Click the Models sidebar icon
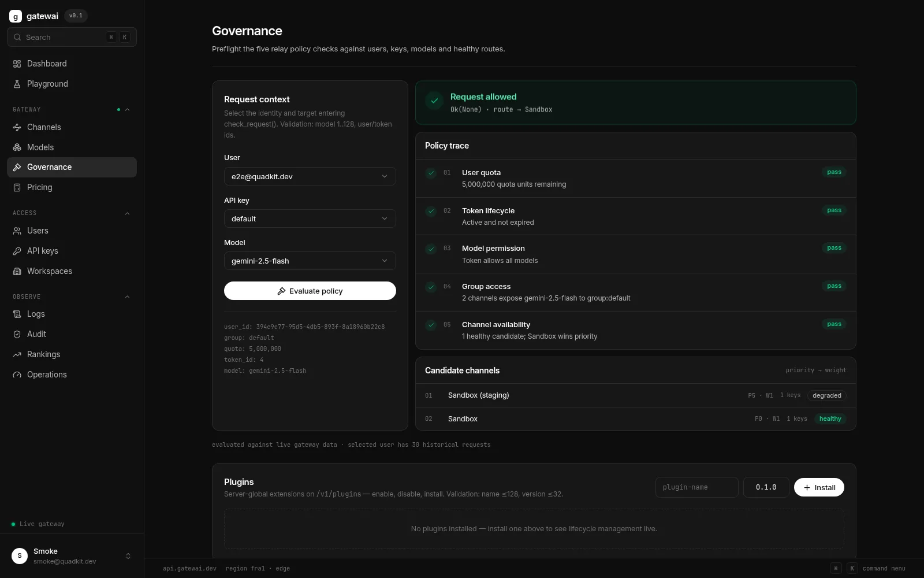Image resolution: width=924 pixels, height=578 pixels. coord(17,147)
